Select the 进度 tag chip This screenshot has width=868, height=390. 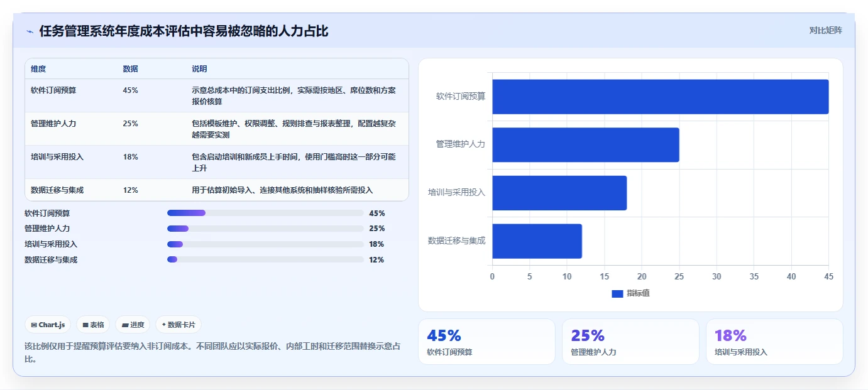click(x=133, y=325)
